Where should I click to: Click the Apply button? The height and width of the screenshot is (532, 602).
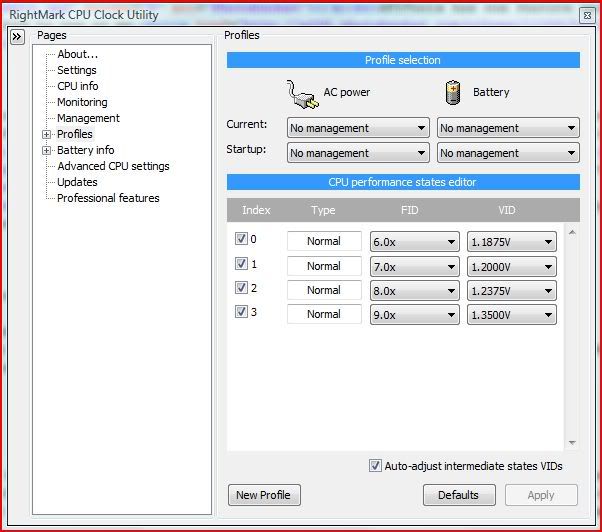coord(541,495)
